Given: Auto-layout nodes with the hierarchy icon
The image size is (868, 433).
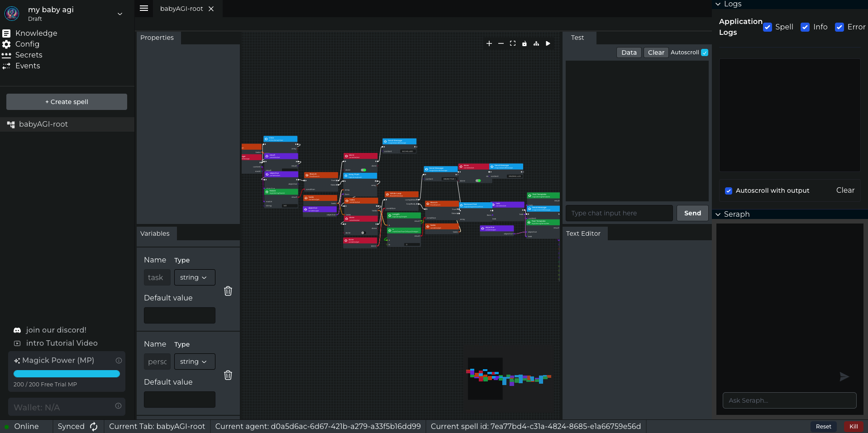Looking at the screenshot, I should click(536, 43).
